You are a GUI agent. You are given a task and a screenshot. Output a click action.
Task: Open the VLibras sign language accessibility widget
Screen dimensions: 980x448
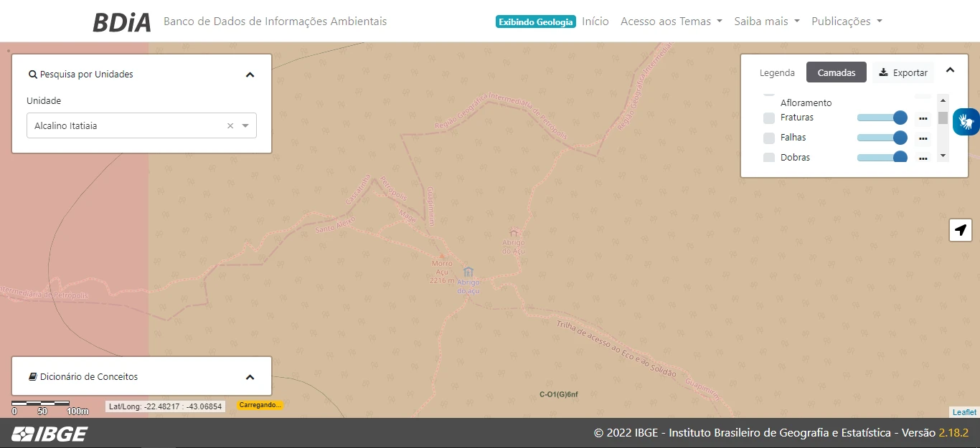click(966, 121)
